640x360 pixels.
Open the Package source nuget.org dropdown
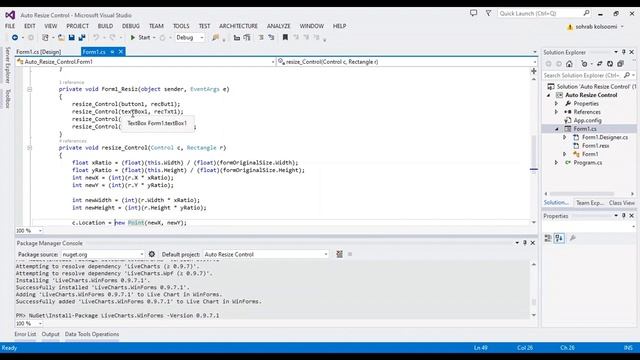pyautogui.click(x=103, y=254)
